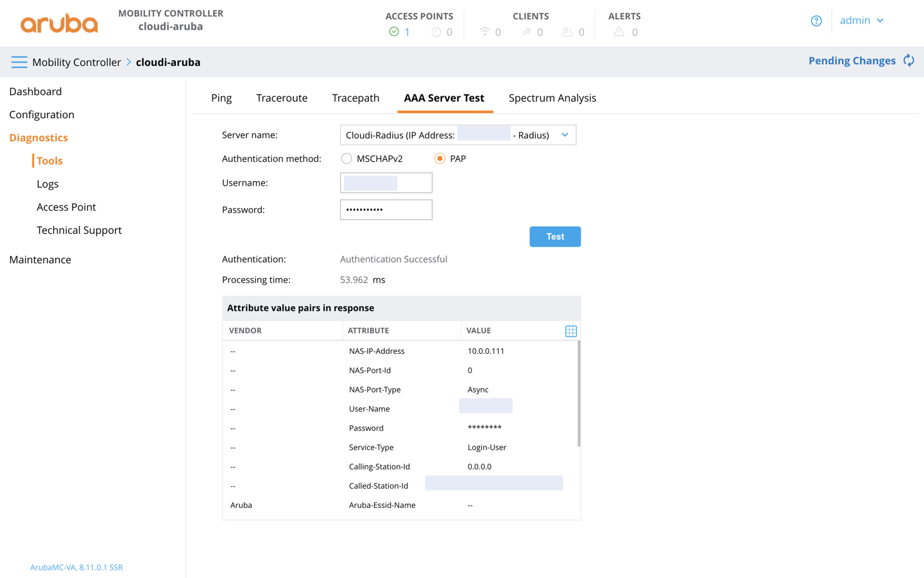Click the wireless clients icon in header
The width and height of the screenshot is (924, 578).
click(x=485, y=31)
